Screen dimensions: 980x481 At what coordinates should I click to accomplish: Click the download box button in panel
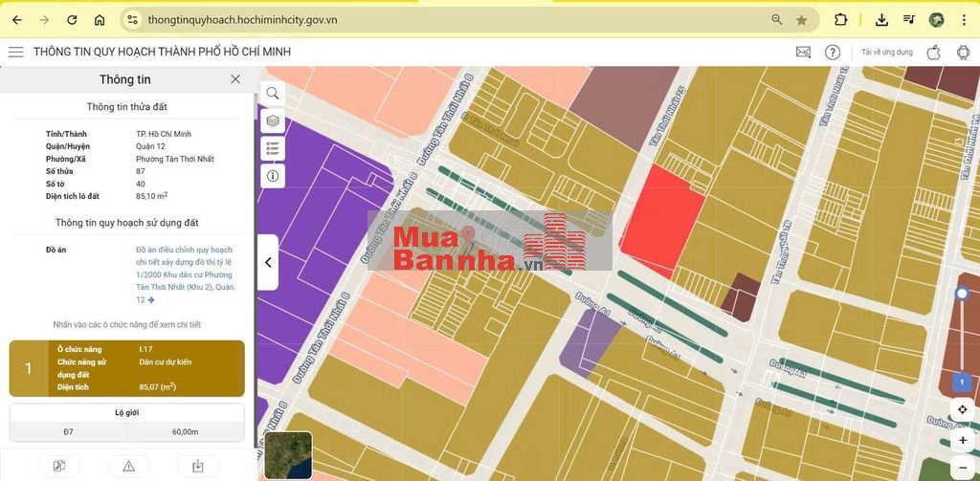pyautogui.click(x=198, y=466)
